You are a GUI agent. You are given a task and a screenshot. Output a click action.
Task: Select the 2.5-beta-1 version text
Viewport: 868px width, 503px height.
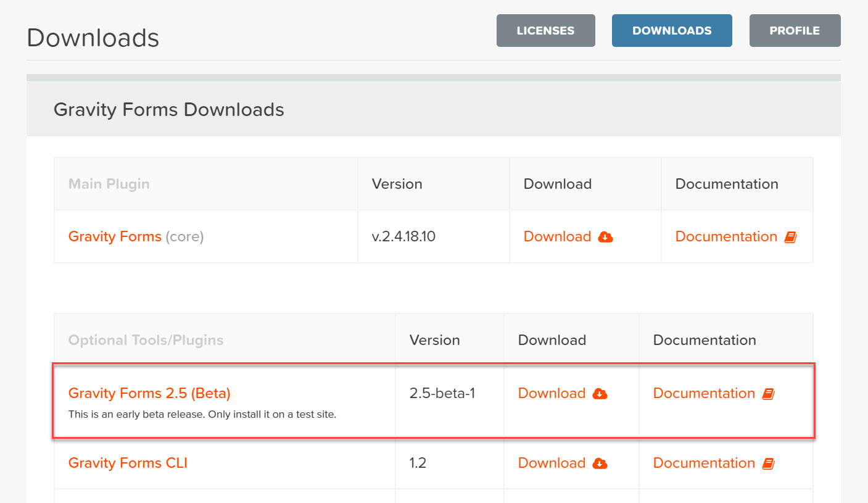442,393
